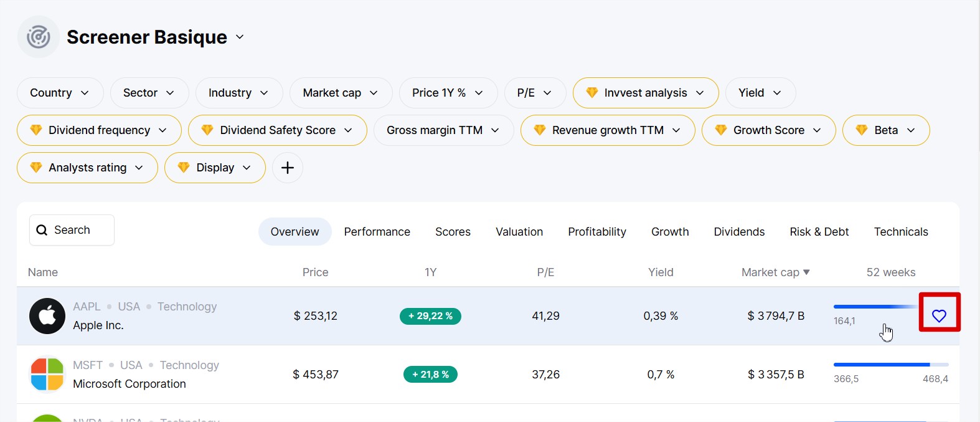This screenshot has width=980, height=422.
Task: Click Microsoft's 52-week low 366,5
Action: pyautogui.click(x=846, y=379)
